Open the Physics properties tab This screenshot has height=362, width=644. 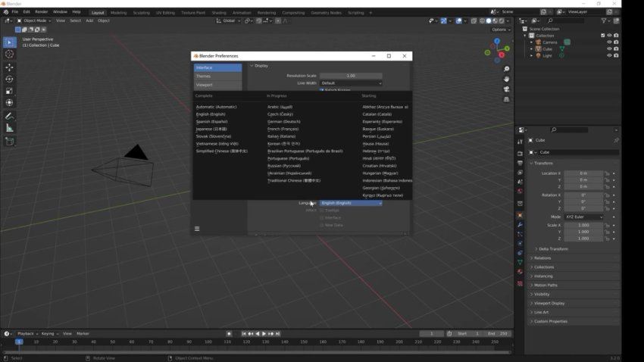(520, 243)
